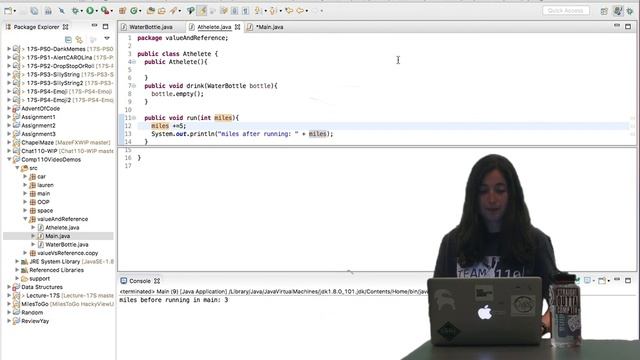Collapse All in Package Explorer
This screenshot has width=640, height=360.
[68, 39]
